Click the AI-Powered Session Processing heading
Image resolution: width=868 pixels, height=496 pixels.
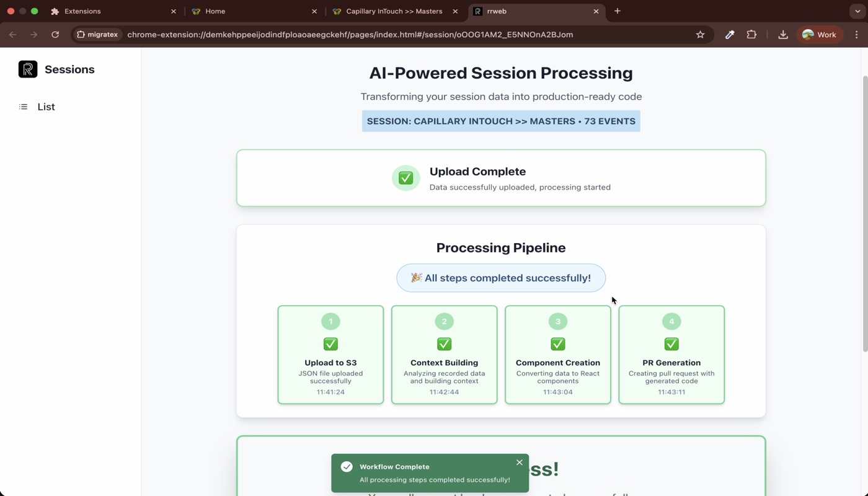coord(501,73)
